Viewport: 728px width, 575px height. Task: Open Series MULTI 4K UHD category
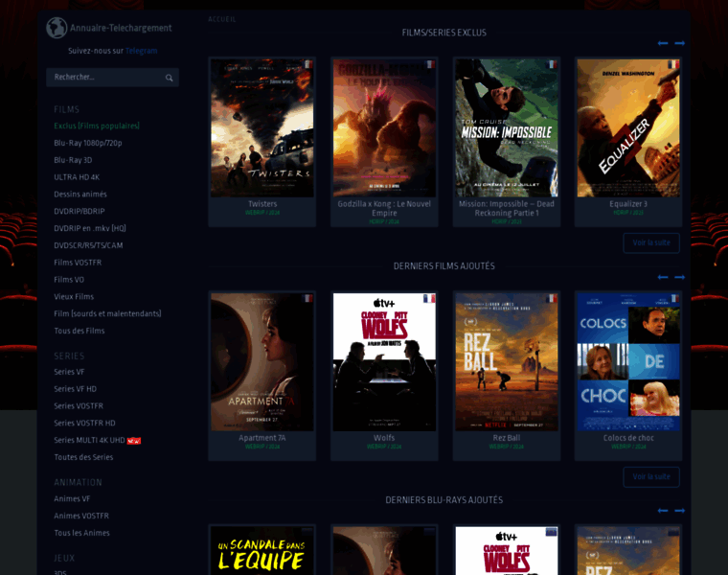click(89, 440)
